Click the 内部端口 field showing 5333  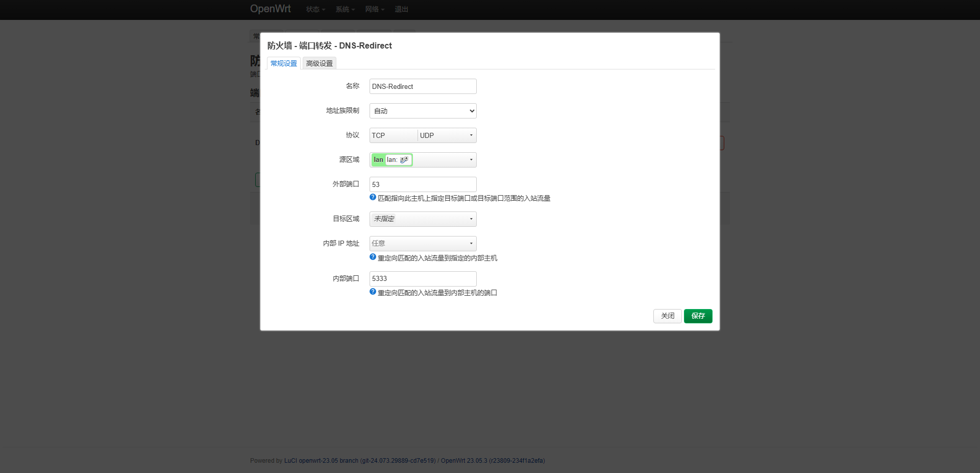click(423, 279)
